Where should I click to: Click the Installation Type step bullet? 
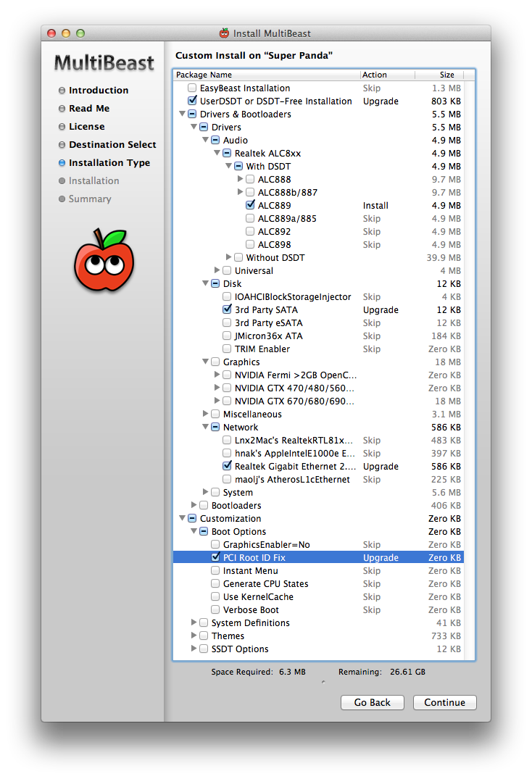click(62, 163)
